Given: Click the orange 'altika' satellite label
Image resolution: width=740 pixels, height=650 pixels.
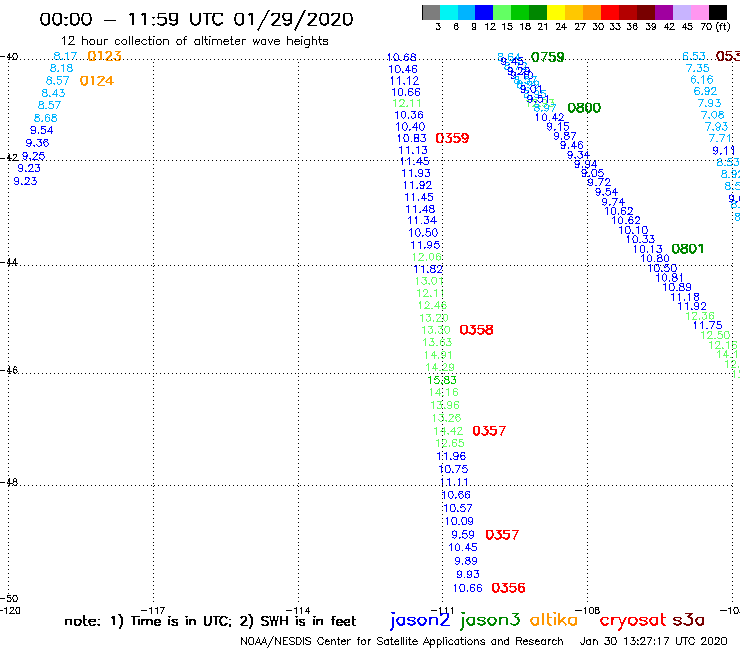Looking at the screenshot, I should [x=554, y=620].
